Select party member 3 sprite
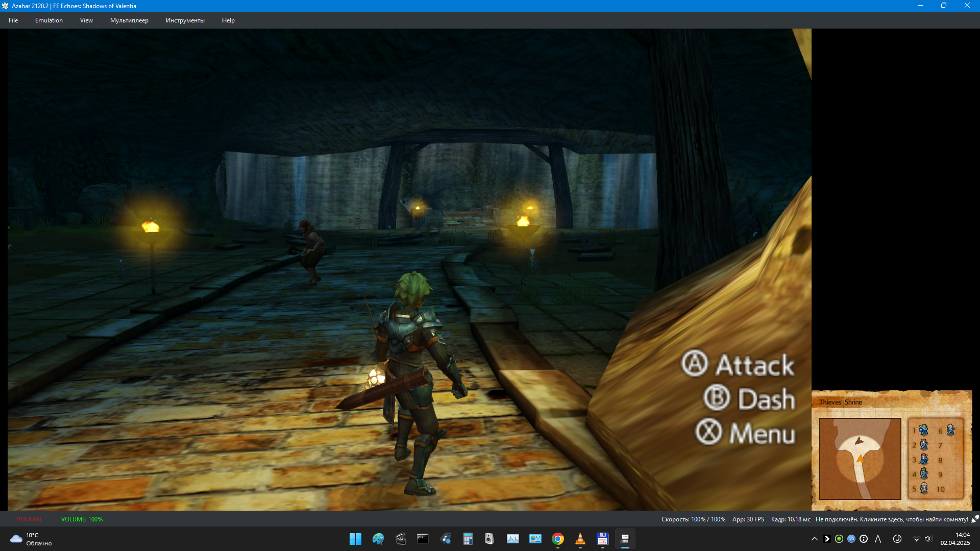This screenshot has width=980, height=551. (x=923, y=459)
